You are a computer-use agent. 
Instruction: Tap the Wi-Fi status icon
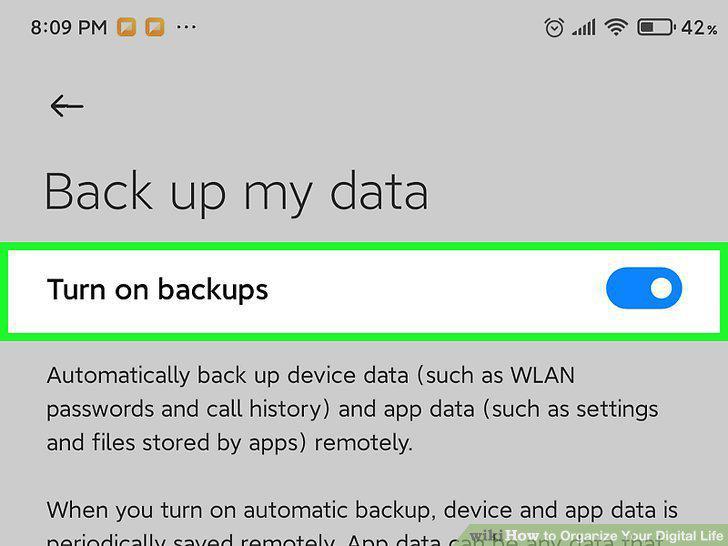click(x=616, y=27)
